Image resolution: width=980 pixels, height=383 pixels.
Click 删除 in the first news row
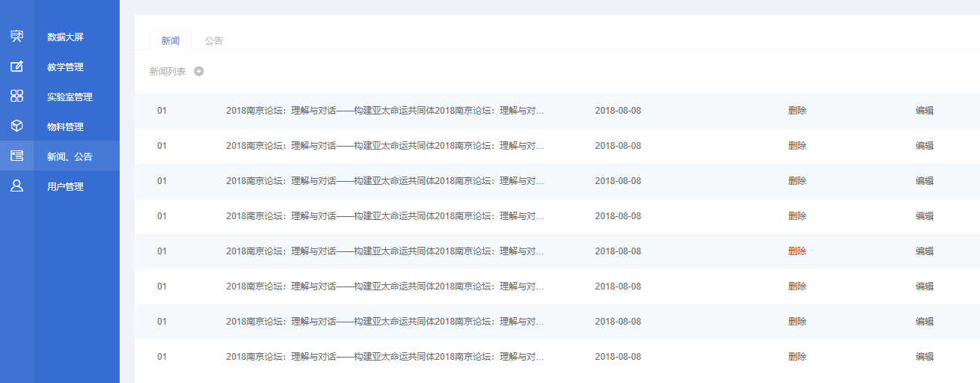click(x=797, y=111)
